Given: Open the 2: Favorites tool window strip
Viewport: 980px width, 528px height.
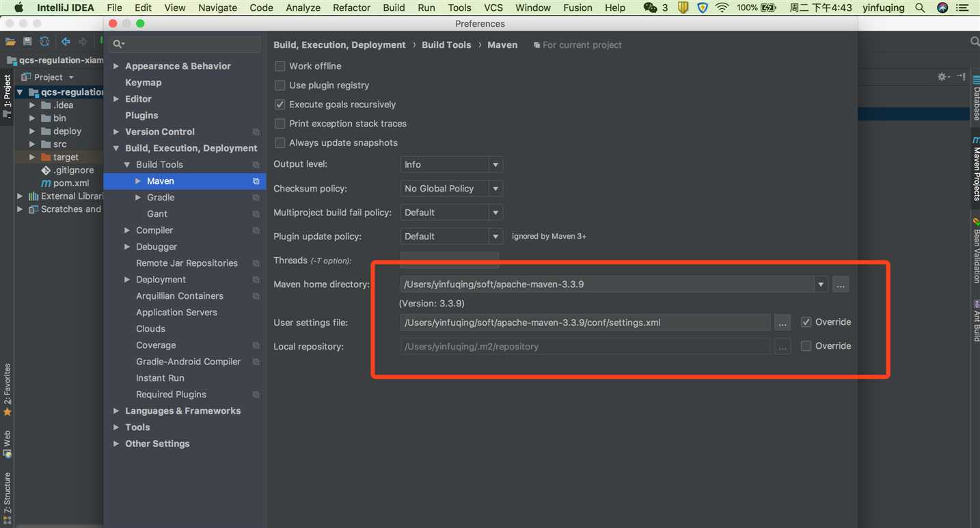Looking at the screenshot, I should [7, 390].
